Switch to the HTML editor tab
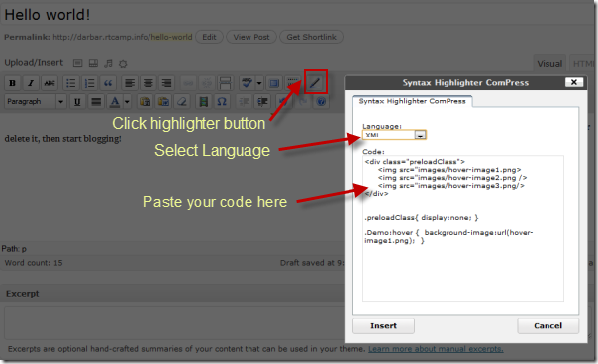 coord(583,64)
